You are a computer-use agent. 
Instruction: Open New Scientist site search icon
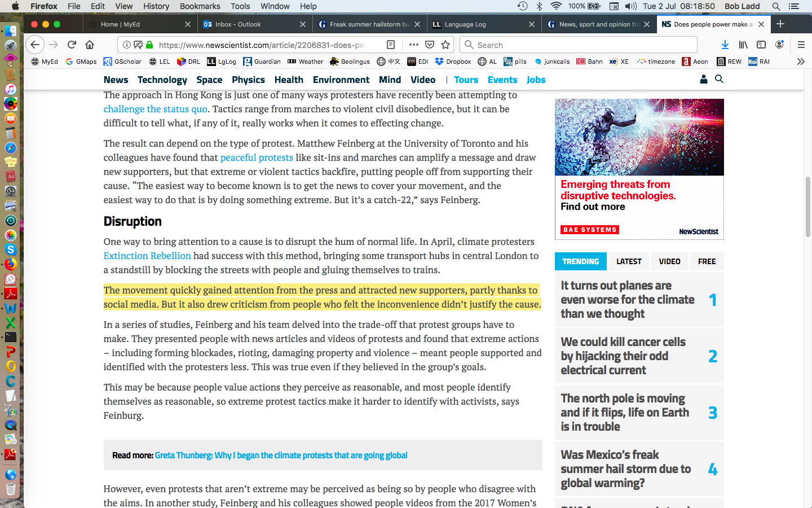coord(719,79)
